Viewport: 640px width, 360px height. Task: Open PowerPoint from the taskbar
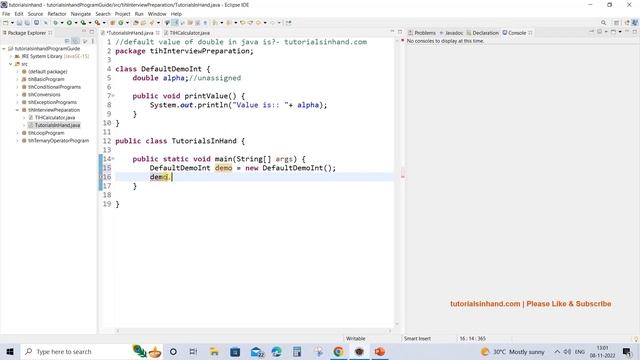click(380, 352)
